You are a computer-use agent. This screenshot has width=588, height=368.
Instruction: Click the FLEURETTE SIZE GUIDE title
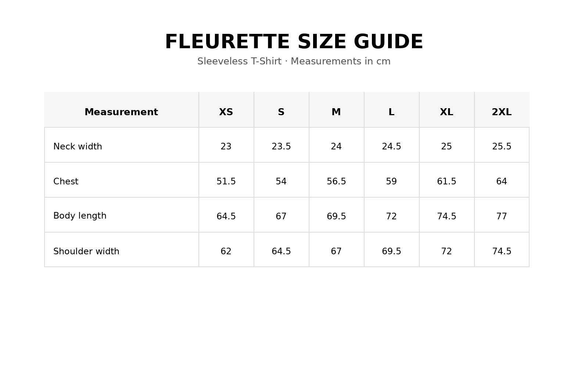click(x=294, y=42)
